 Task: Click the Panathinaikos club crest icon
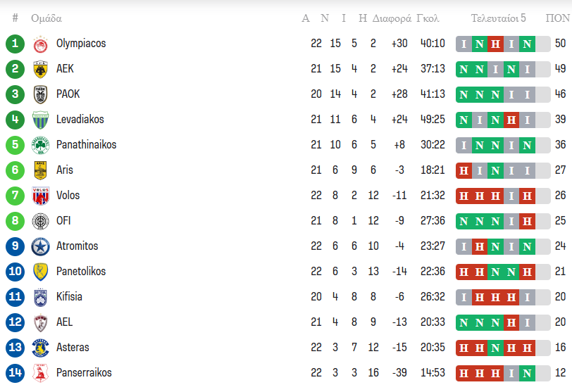click(39, 145)
